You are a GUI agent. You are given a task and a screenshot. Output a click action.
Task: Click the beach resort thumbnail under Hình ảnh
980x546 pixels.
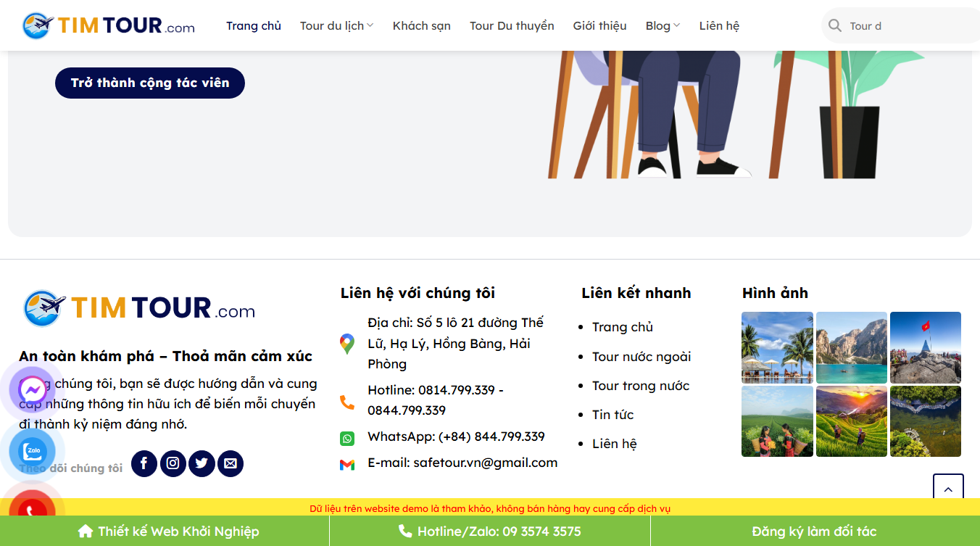pos(777,347)
